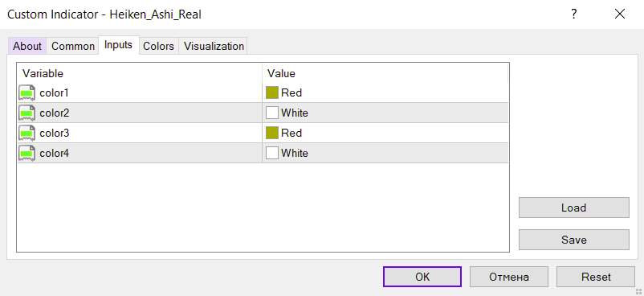
Task: Confirm the dialog with OK
Action: pos(422,277)
